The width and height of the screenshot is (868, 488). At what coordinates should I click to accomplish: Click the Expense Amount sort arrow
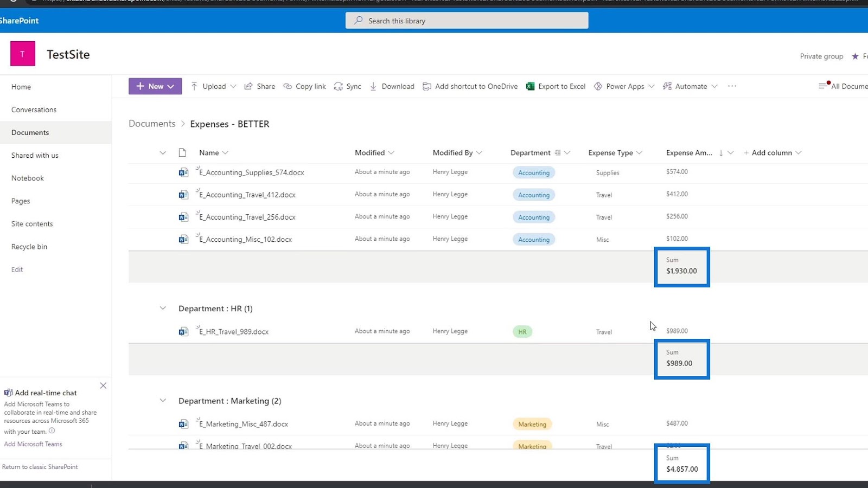coord(721,153)
